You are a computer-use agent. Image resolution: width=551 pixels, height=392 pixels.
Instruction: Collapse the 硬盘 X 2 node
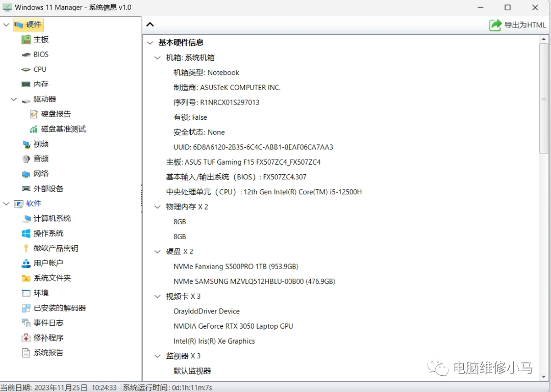[158, 252]
